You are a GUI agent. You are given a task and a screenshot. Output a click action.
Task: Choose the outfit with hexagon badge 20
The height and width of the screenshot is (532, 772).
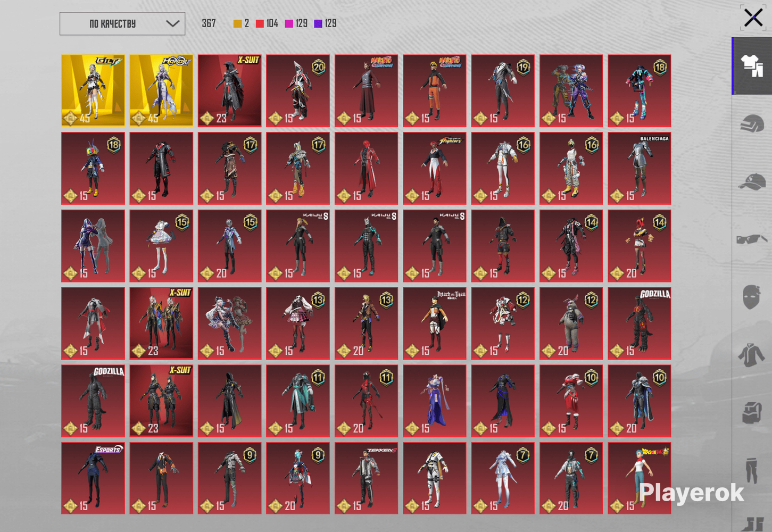point(298,90)
